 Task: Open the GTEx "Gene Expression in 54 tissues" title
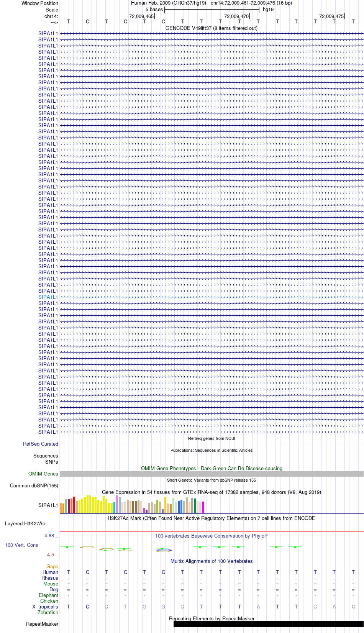point(212,492)
